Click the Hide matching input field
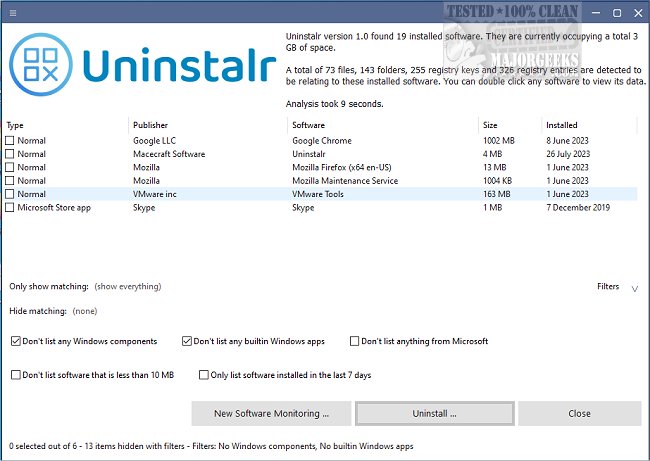Screen dimensions: 650x461 (85, 311)
